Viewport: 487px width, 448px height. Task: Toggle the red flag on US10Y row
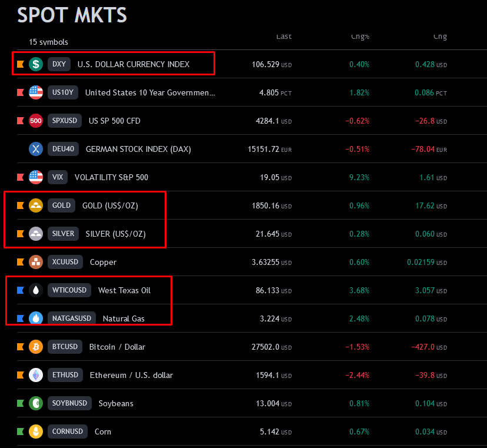tap(21, 92)
